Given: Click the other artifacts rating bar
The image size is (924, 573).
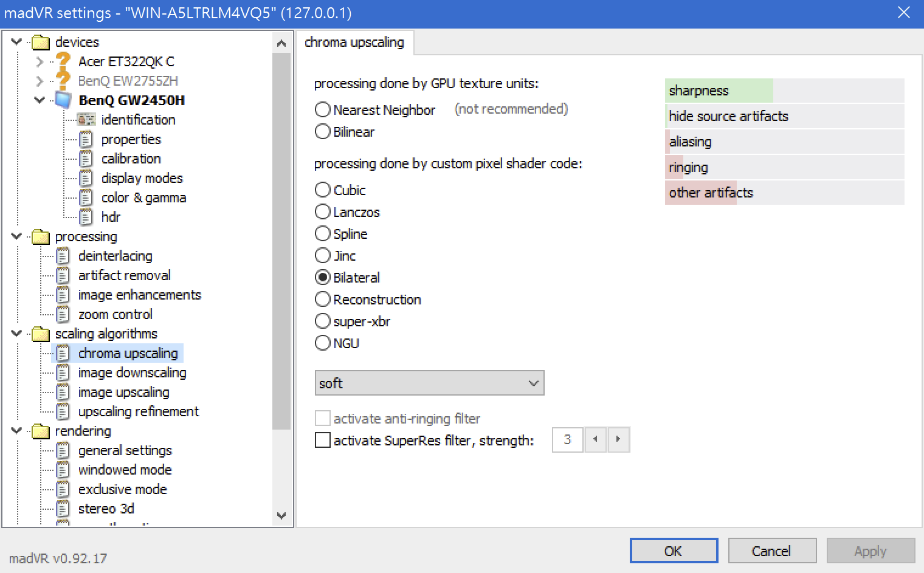Looking at the screenshot, I should pyautogui.click(x=785, y=193).
